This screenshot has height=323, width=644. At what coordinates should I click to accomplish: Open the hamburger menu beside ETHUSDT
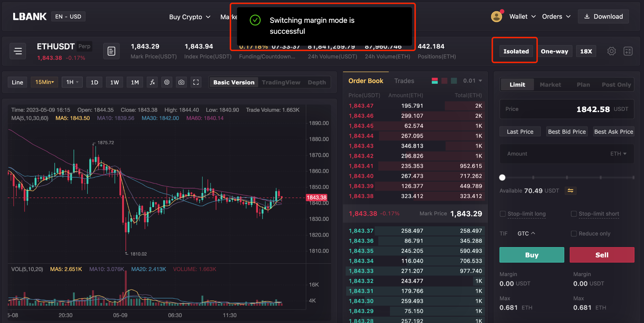click(x=18, y=51)
